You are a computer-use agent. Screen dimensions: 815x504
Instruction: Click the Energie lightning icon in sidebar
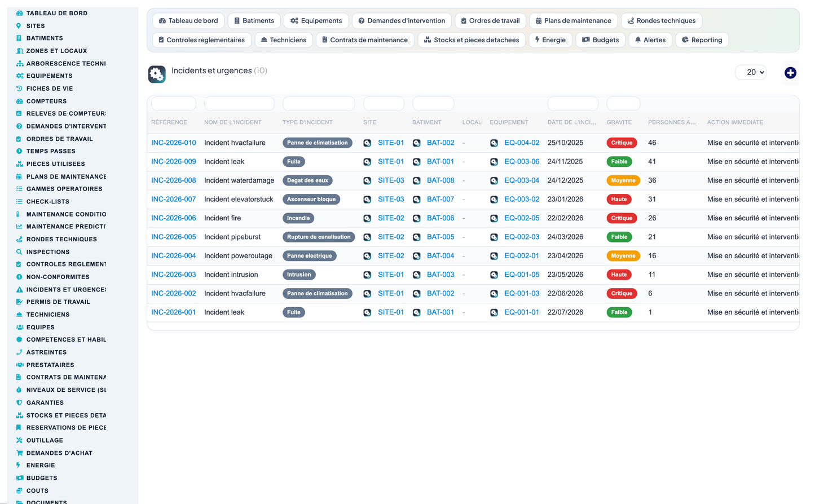19,465
